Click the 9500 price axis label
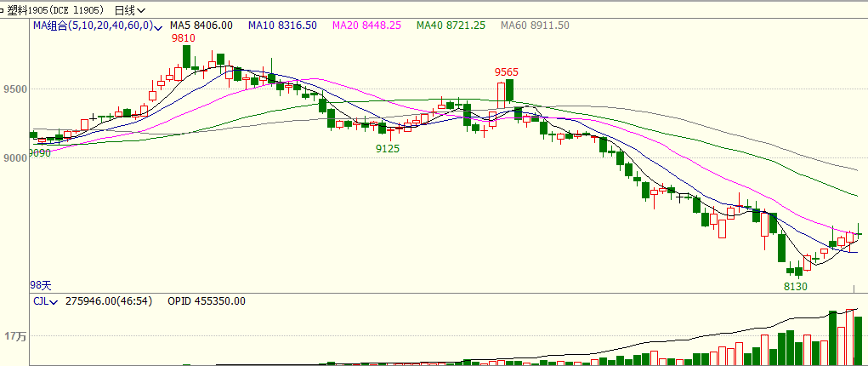This screenshot has width=868, height=366. [14, 89]
